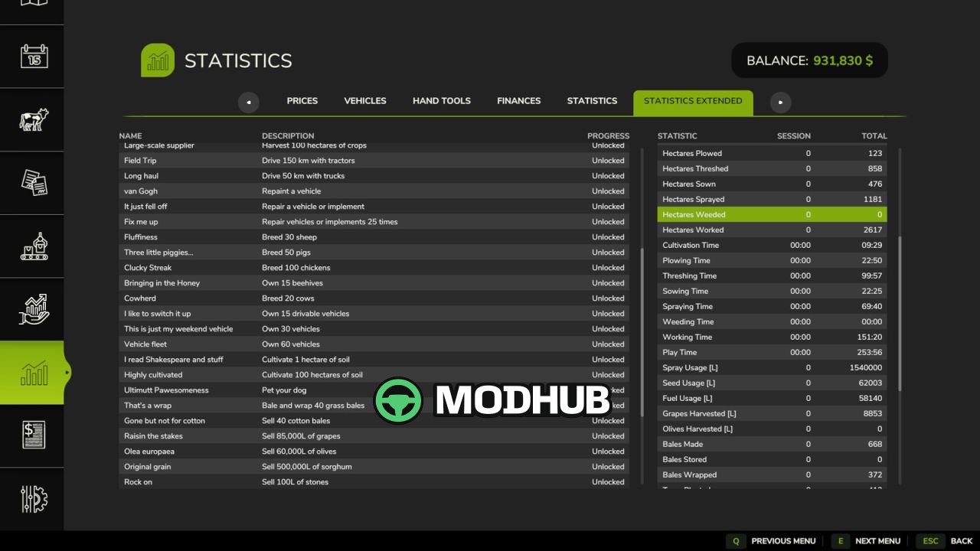Click the van Gogh achievement

[374, 191]
